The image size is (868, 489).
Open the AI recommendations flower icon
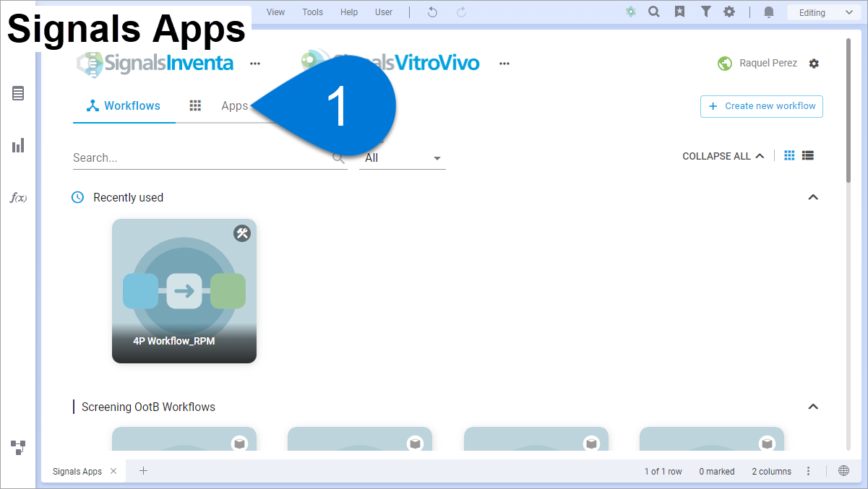pos(631,12)
